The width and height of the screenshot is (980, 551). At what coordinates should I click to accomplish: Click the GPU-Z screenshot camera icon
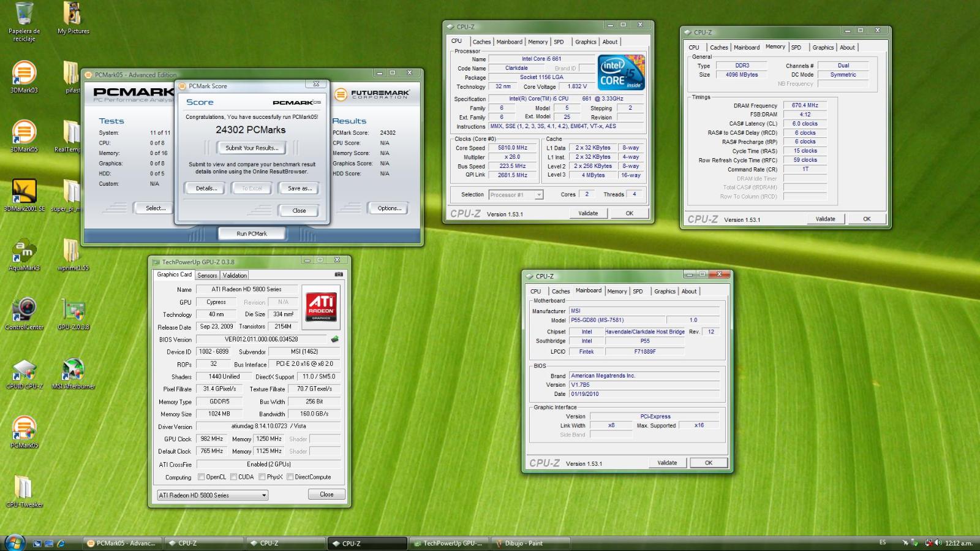click(338, 275)
